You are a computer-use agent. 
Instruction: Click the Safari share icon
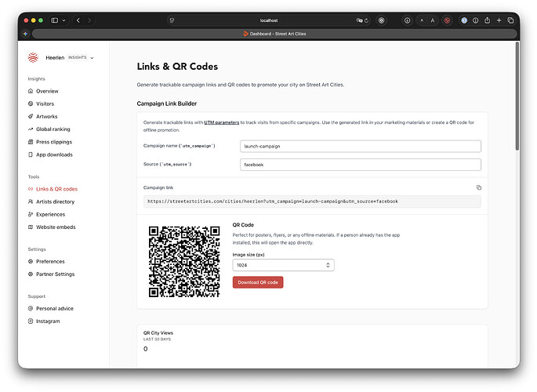click(488, 20)
